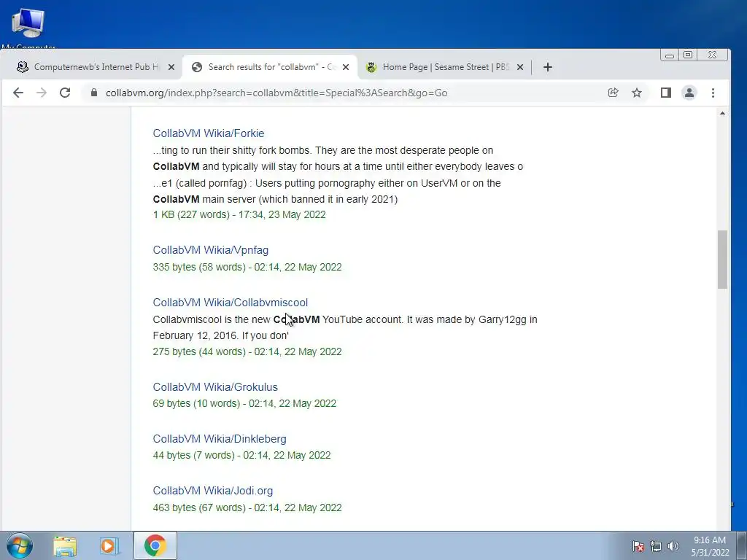
Task: Click text "69 bytes (10 words)" under Grokulus
Action: [x=196, y=403]
